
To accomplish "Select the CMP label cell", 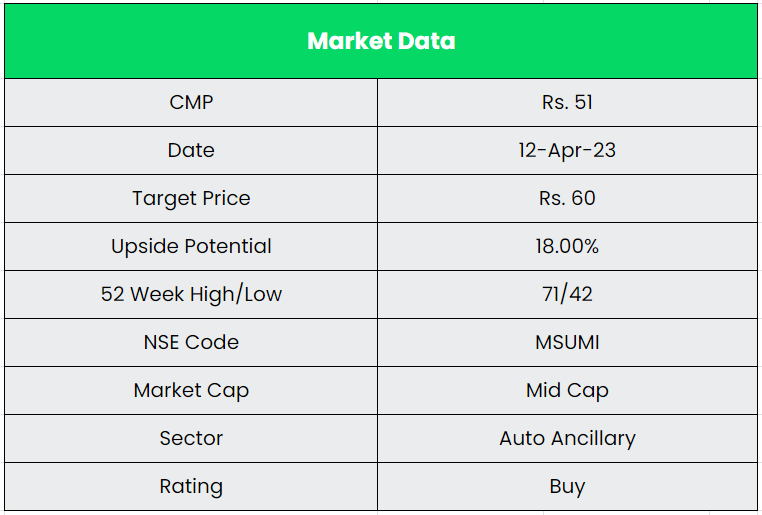I will [x=191, y=102].
